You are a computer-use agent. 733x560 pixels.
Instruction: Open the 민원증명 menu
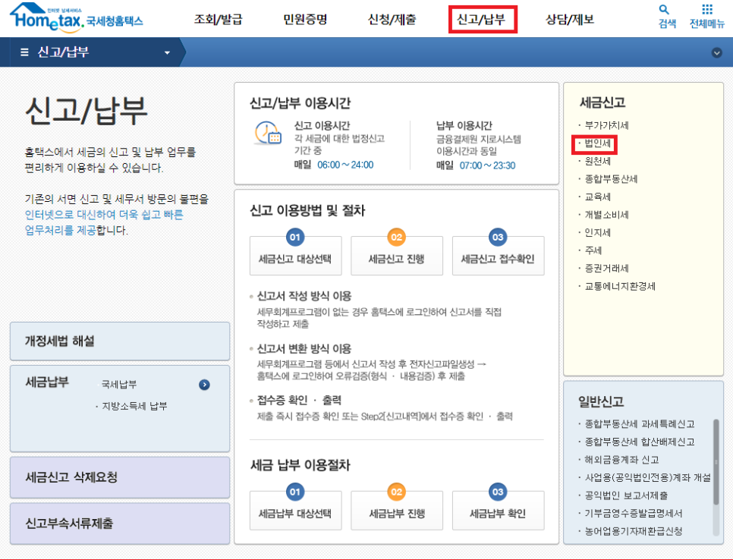305,20
